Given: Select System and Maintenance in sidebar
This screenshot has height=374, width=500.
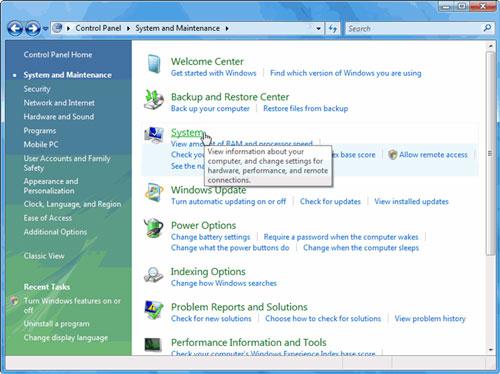Looking at the screenshot, I should [x=67, y=75].
